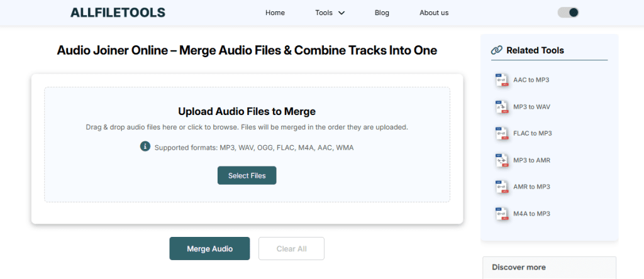This screenshot has height=279, width=644.
Task: Toggle the dark mode switch
Action: (x=568, y=13)
